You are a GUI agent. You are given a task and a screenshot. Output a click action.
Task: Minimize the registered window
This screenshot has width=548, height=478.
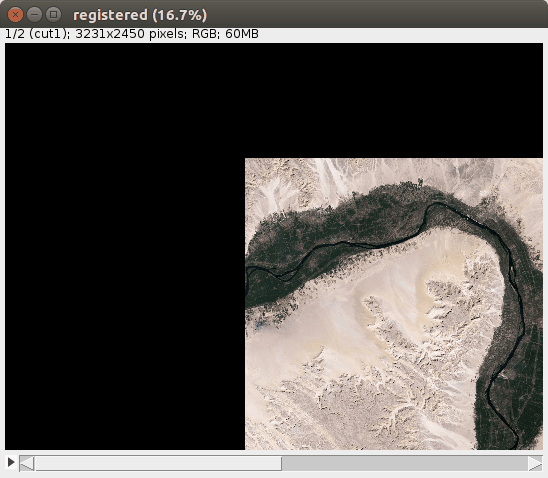click(34, 15)
